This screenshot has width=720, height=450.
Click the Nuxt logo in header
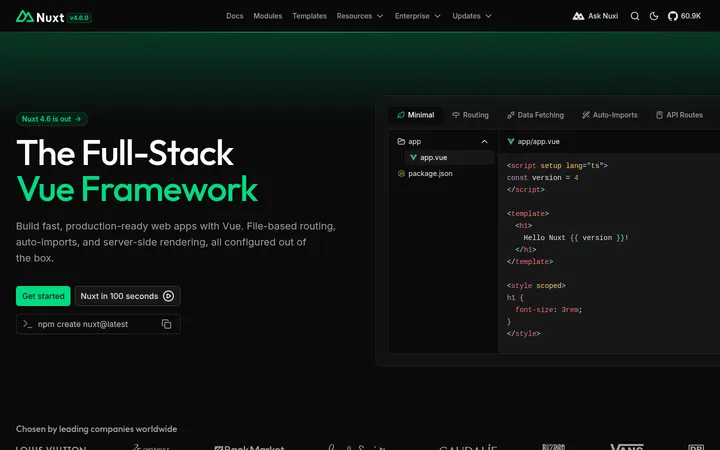40,17
